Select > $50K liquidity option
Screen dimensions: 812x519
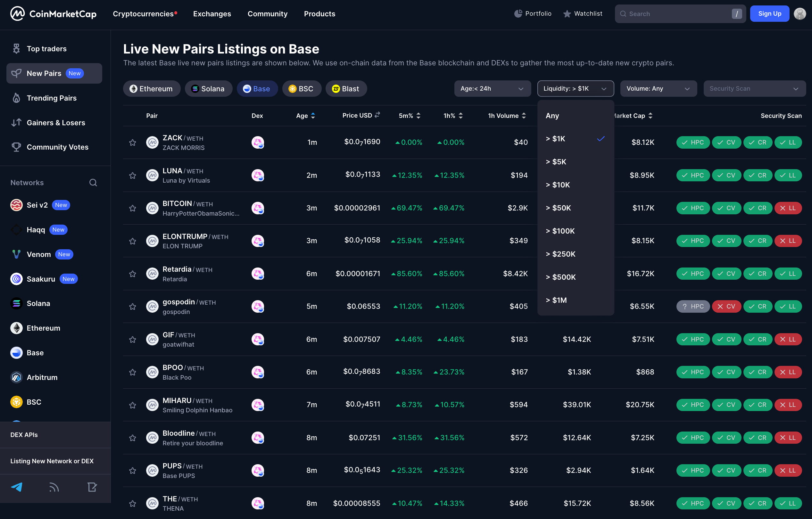pyautogui.click(x=559, y=208)
